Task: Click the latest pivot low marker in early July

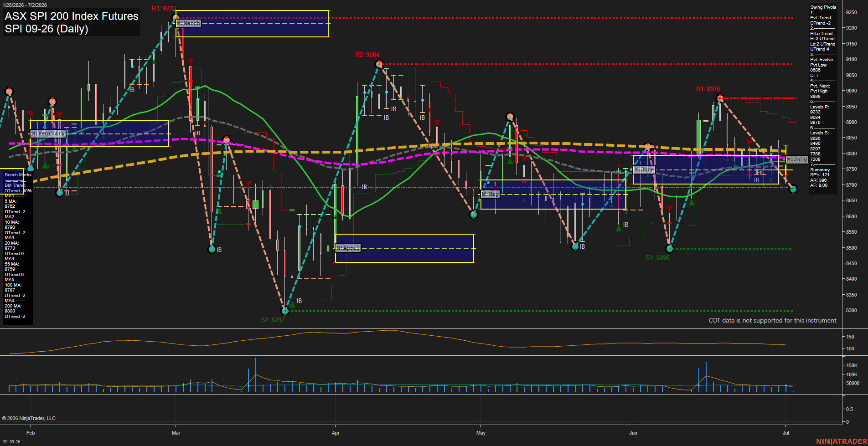Action: [x=793, y=189]
